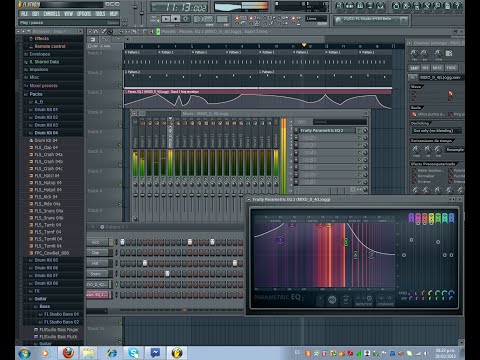Open Fruity Parametric EQ 2 slot menu arrow

click(x=296, y=130)
